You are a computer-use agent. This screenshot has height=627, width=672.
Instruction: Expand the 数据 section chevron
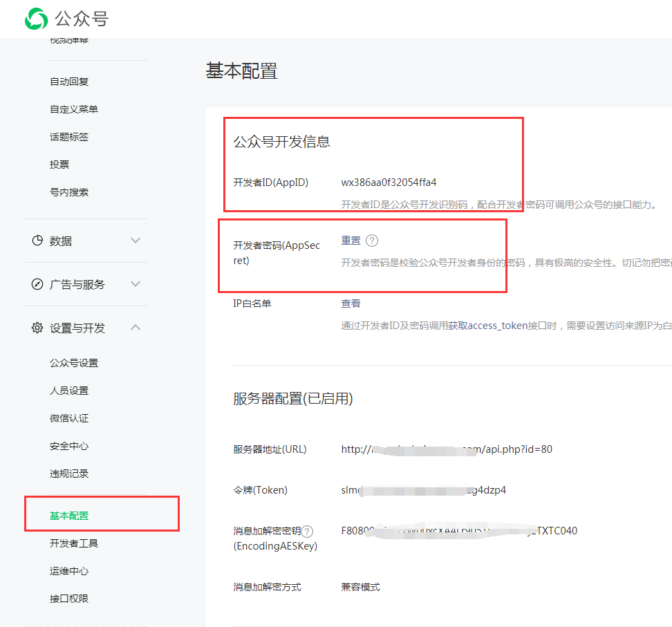136,241
